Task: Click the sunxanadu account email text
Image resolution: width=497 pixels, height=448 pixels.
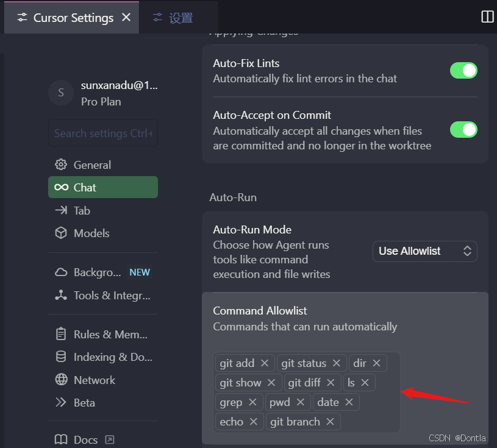Action: pos(119,85)
